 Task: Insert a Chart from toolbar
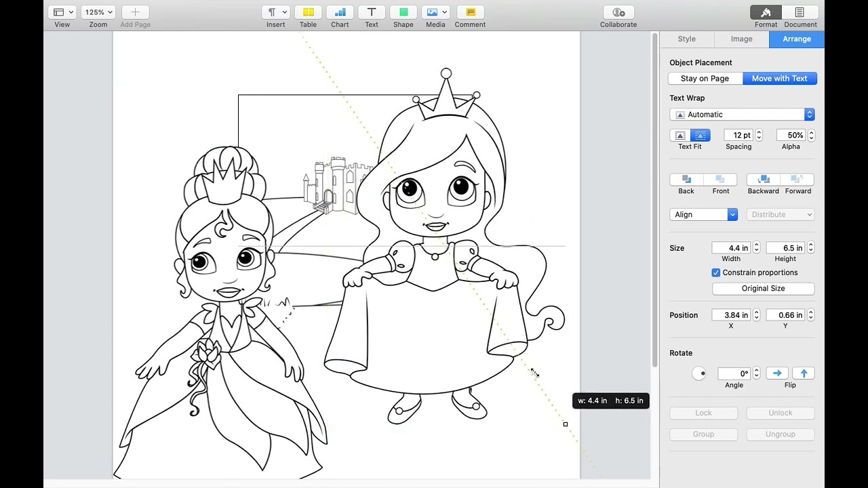(x=340, y=12)
